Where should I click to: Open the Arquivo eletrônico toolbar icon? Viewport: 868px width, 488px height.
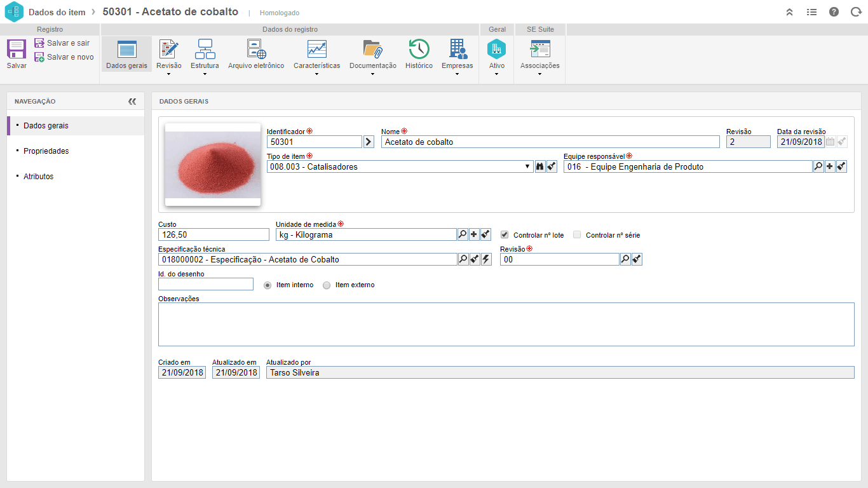point(256,50)
